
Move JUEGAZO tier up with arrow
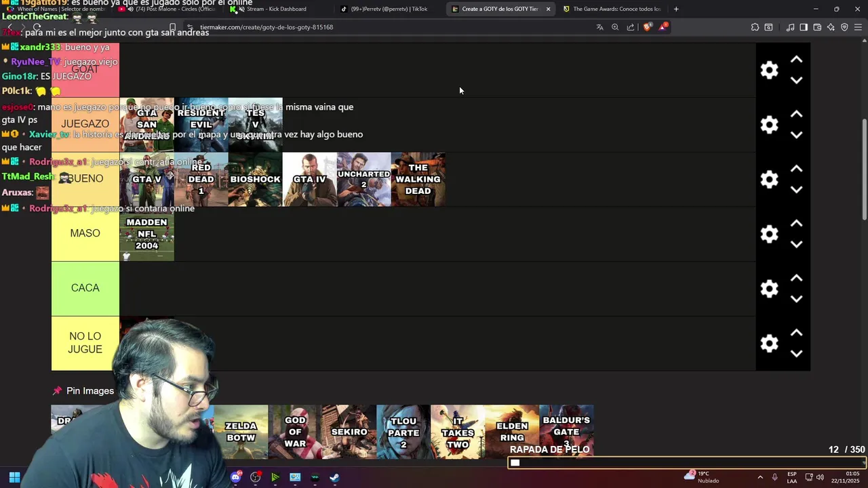pos(797,115)
